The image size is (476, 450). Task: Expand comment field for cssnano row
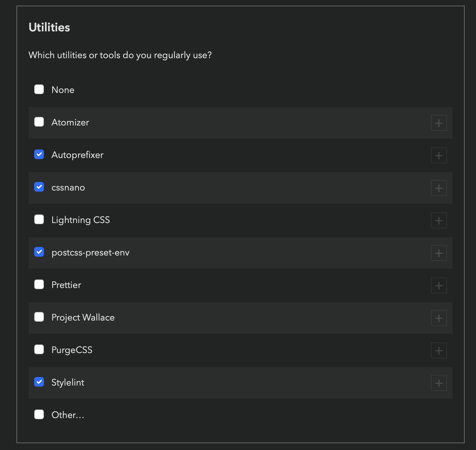point(439,188)
